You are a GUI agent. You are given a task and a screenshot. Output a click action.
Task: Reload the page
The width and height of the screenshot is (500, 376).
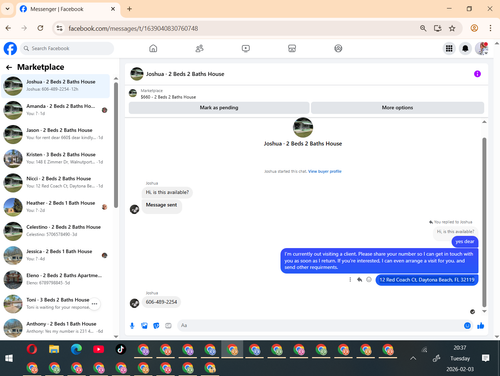[40, 28]
